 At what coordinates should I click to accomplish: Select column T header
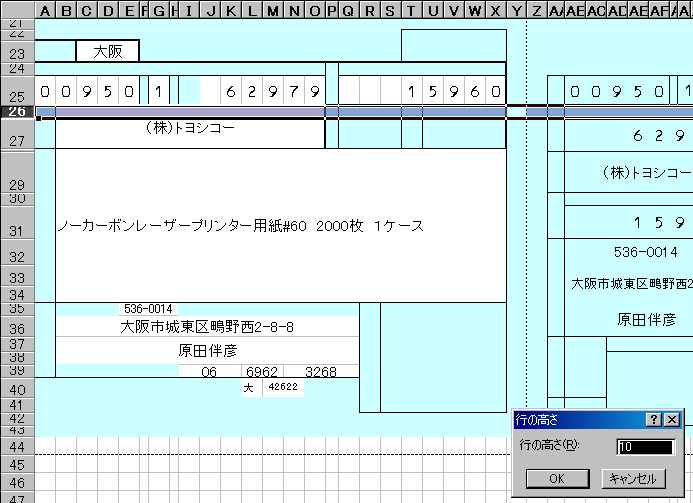[411, 11]
